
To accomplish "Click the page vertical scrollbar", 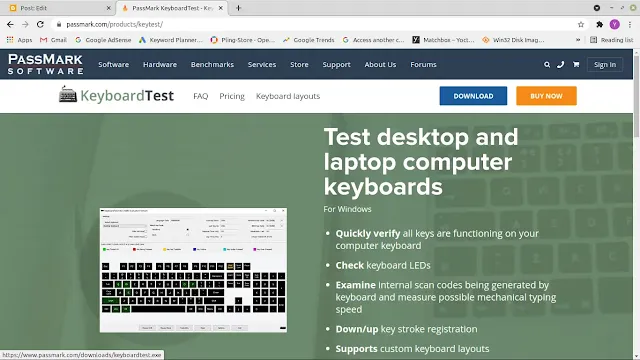I will (x=636, y=96).
